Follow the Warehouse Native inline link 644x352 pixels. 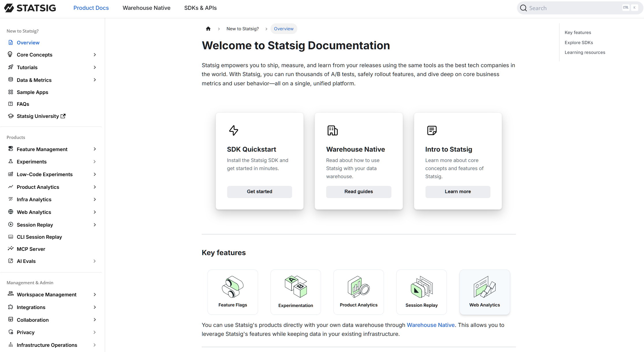(430, 325)
